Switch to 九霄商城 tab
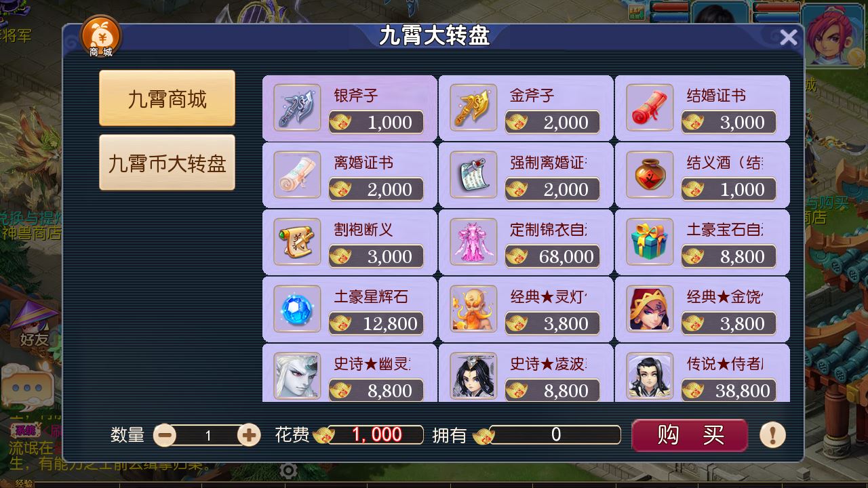Viewport: 868px width, 488px height. [x=167, y=98]
